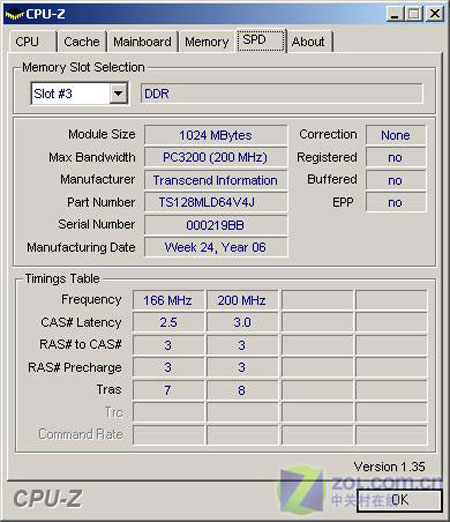
Task: Click the DDR memory type field
Action: point(282,94)
